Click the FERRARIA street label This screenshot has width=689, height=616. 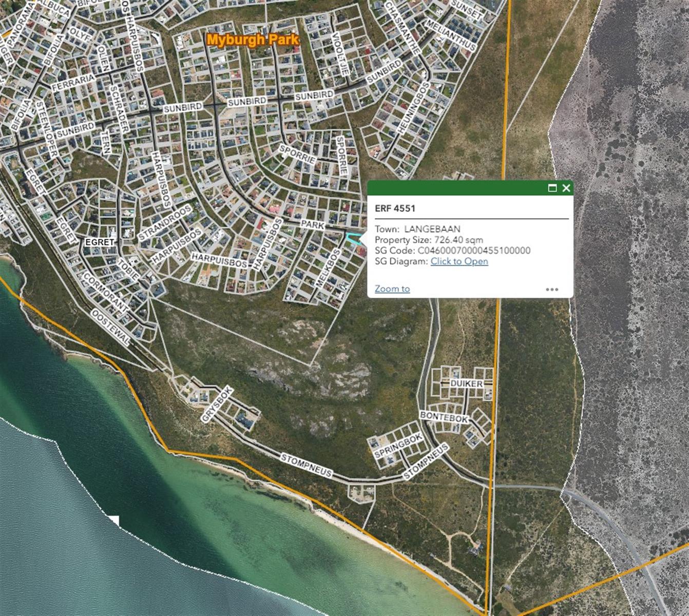coord(73,82)
